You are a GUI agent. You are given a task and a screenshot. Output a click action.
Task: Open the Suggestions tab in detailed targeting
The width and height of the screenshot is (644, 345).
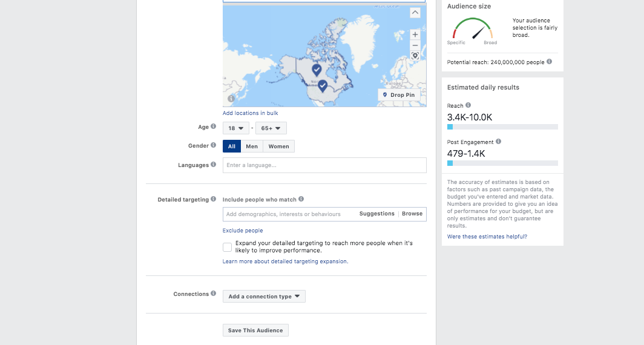coord(376,214)
